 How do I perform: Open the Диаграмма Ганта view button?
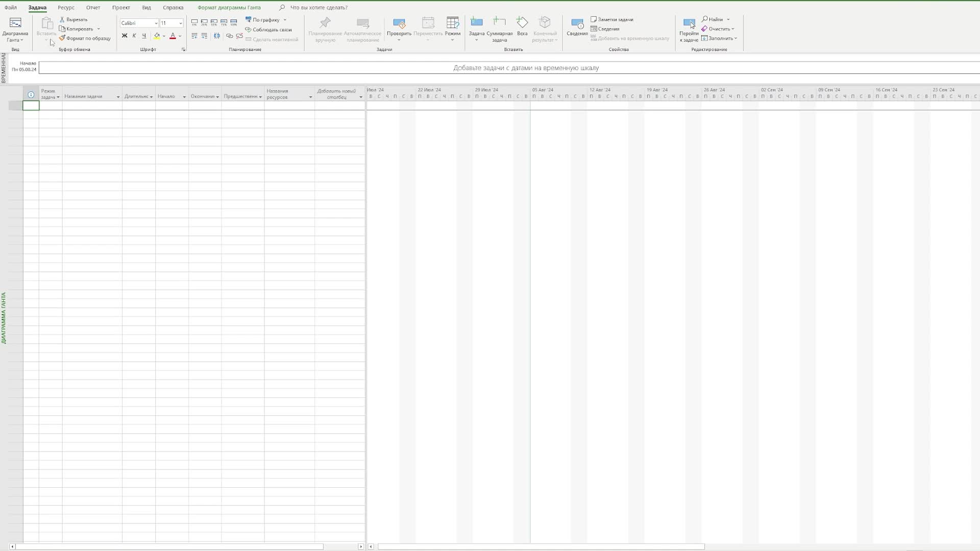tap(15, 30)
